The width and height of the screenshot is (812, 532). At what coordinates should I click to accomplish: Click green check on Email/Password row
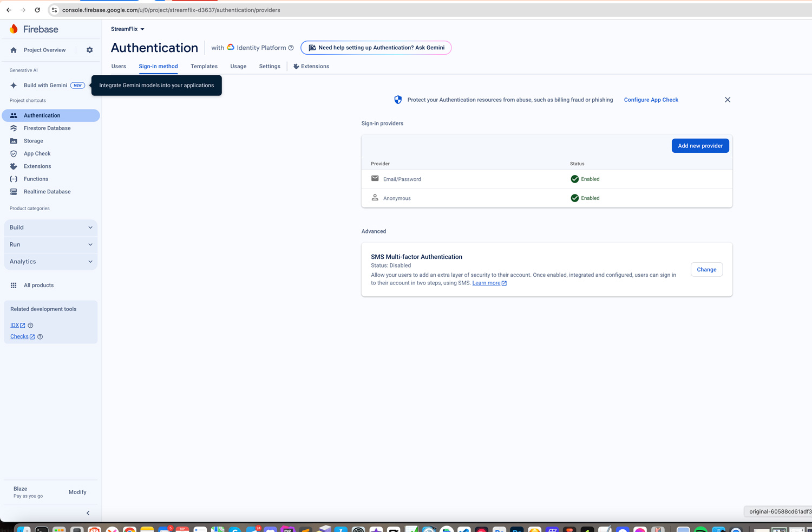(x=575, y=179)
